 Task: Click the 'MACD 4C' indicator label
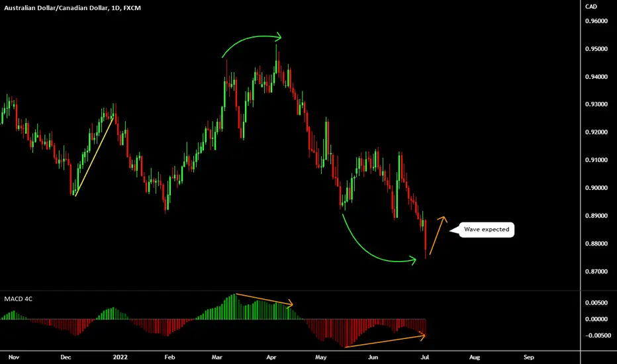[18, 299]
